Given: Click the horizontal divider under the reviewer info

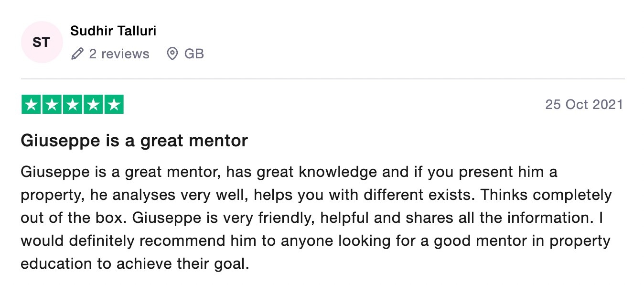Looking at the screenshot, I should 323,79.
